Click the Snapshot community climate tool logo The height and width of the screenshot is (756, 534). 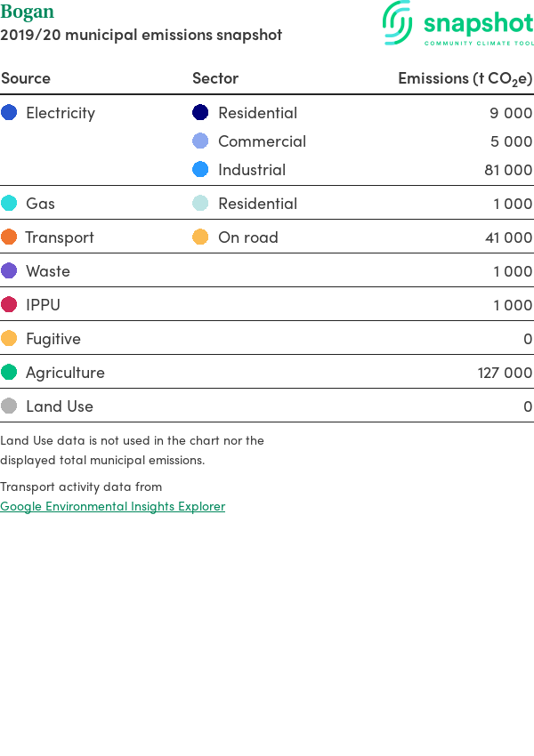point(457,23)
